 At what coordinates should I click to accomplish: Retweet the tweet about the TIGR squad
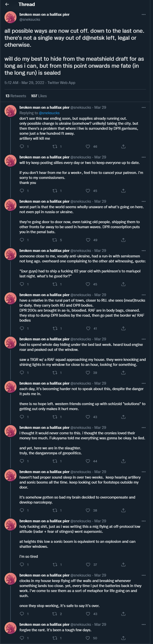[x=55, y=373]
